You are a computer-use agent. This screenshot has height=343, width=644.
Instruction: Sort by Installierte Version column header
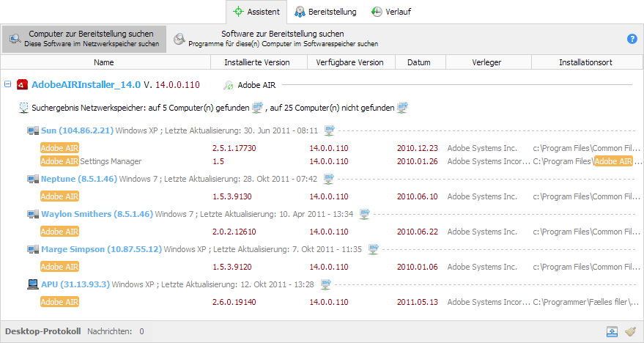[256, 62]
